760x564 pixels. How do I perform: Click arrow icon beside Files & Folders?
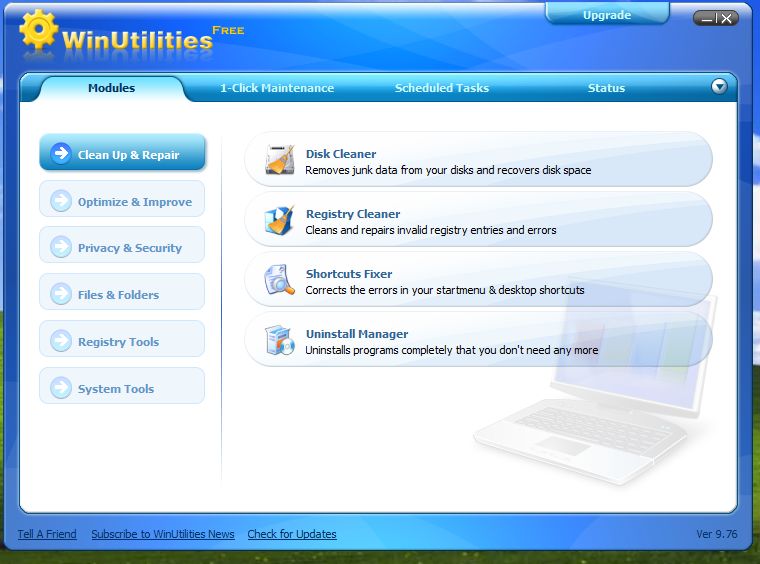tap(61, 294)
